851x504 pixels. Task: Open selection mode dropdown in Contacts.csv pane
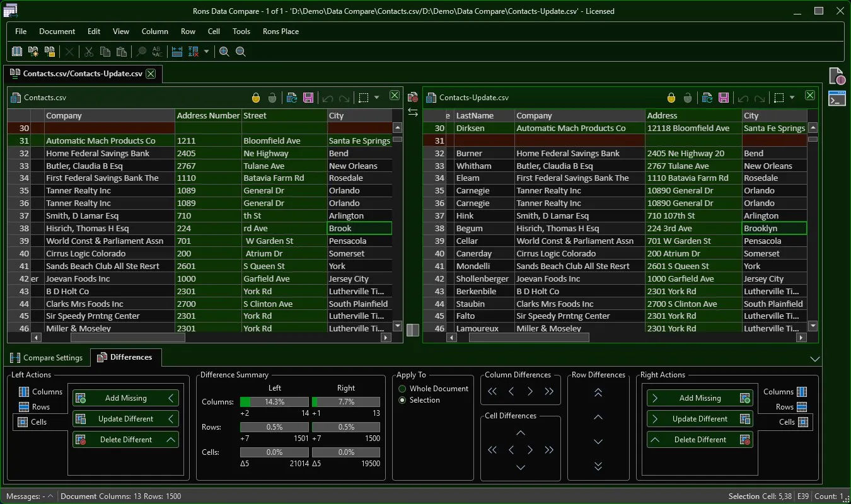pos(377,98)
